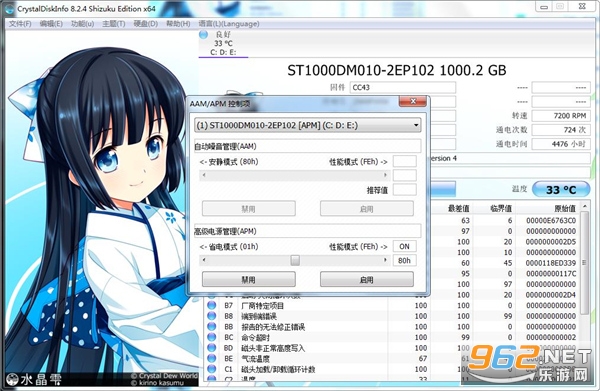This screenshot has width=600, height=391.
Task: Click the BC row status orb icon
Action: click(x=211, y=337)
